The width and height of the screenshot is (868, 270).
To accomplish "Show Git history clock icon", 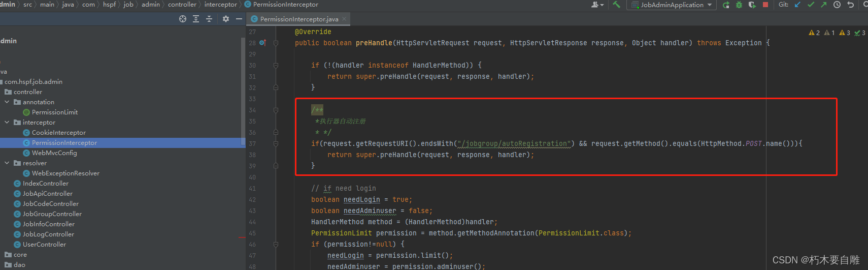I will tap(837, 5).
